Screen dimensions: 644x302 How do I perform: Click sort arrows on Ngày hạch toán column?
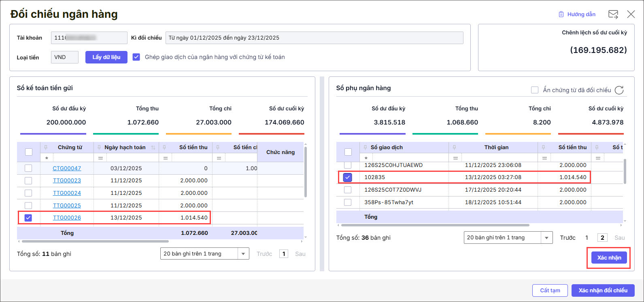[153, 148]
